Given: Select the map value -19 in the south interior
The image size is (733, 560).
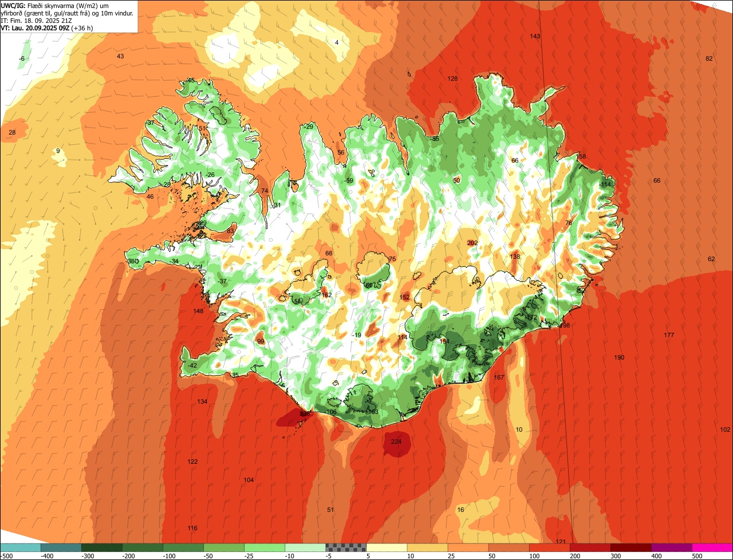Looking at the screenshot, I should 357,335.
